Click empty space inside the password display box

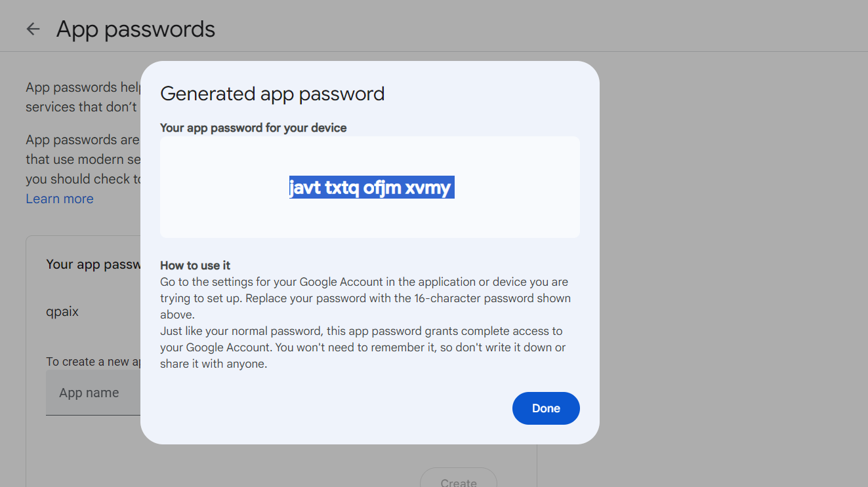coord(217,216)
